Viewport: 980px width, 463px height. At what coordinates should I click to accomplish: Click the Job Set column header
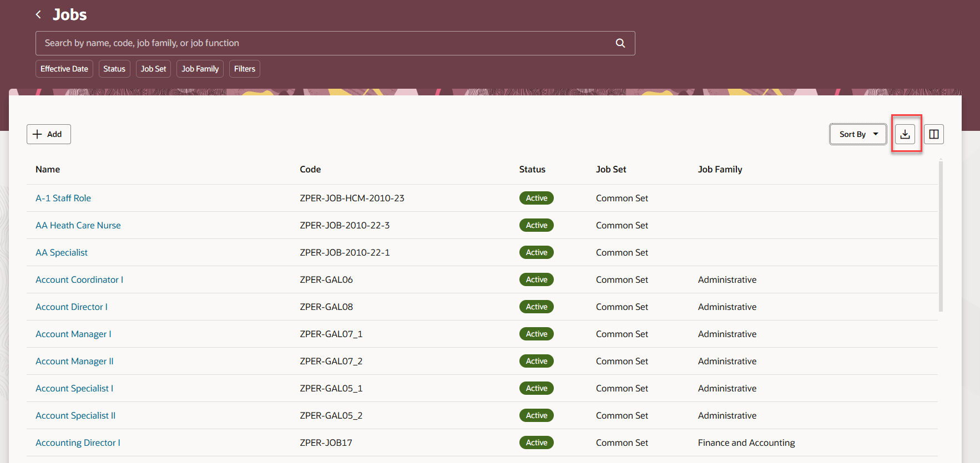611,169
